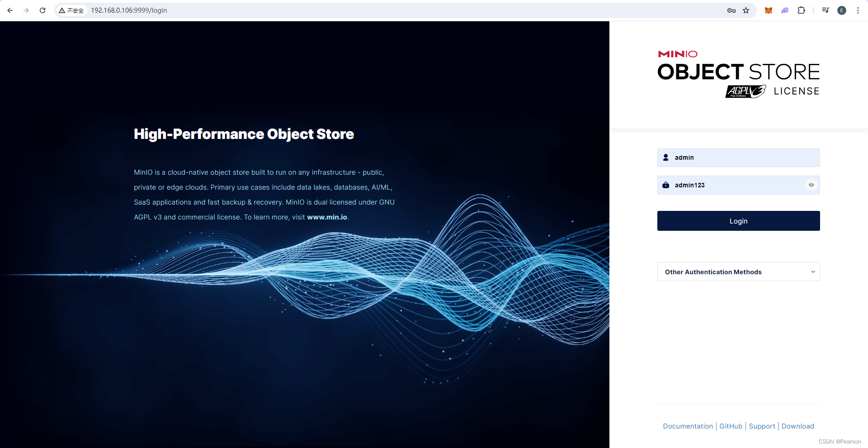This screenshot has width=868, height=448.
Task: Open Chrome three-dot menu
Action: click(858, 10)
